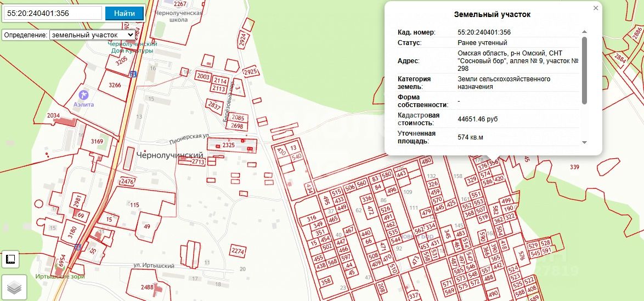Select parcel 2003 on the map
Image resolution: width=644 pixels, height=301 pixels.
[203, 76]
